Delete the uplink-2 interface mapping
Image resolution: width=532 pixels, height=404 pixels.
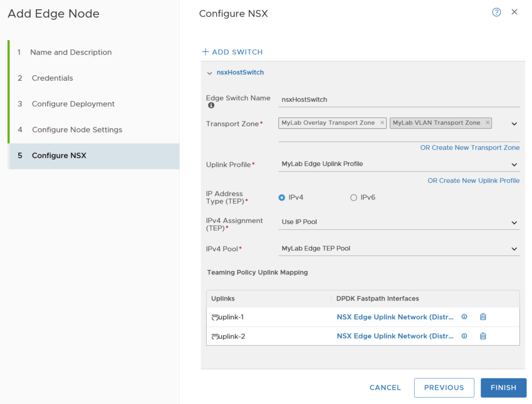[x=483, y=336]
